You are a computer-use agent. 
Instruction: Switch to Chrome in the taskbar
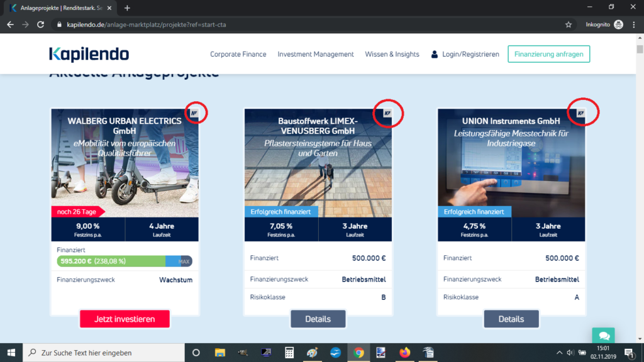pos(358,353)
